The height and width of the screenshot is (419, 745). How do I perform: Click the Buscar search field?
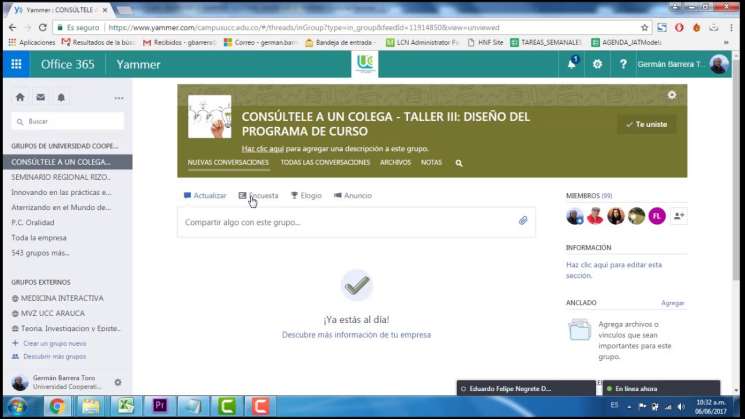(67, 122)
